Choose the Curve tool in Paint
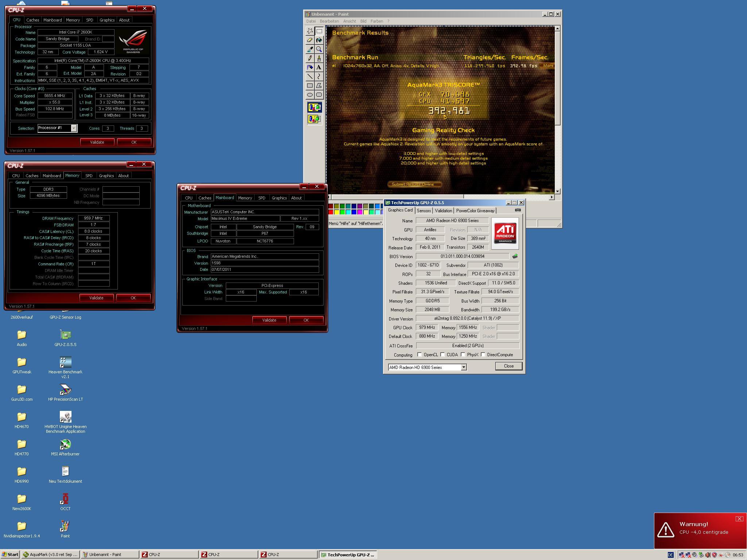Viewport: 747px width, 560px height. pyautogui.click(x=319, y=77)
